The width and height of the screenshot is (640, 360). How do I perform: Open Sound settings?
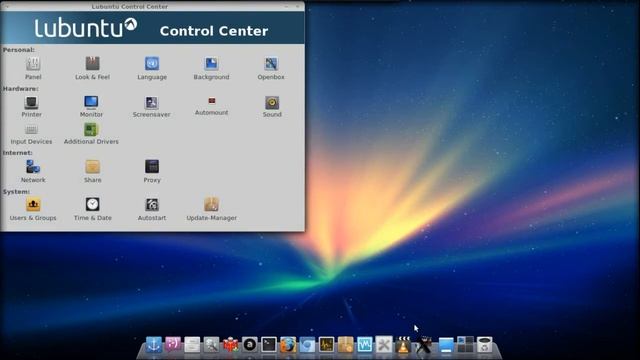[x=272, y=107]
